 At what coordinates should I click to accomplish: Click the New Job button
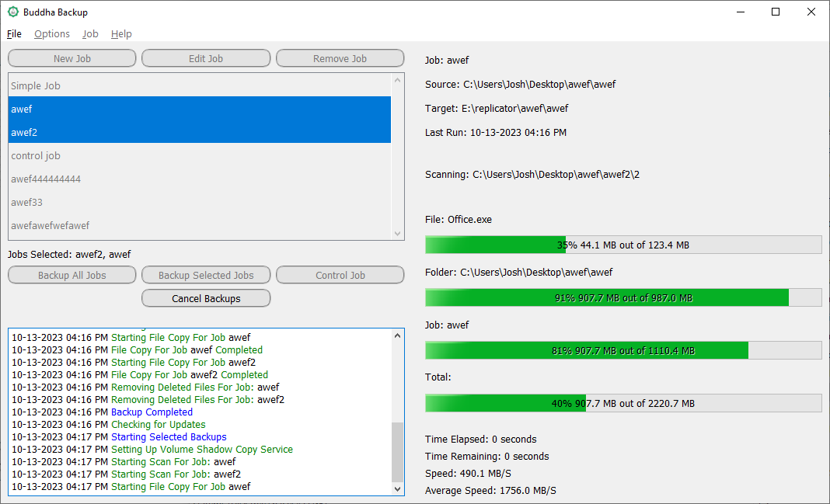coord(72,58)
